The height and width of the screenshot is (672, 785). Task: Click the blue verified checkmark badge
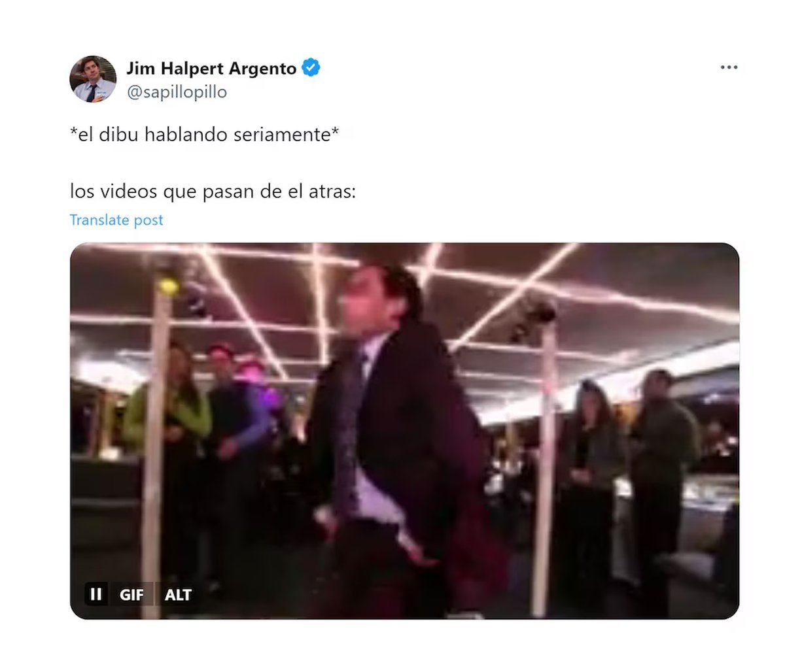coord(311,67)
